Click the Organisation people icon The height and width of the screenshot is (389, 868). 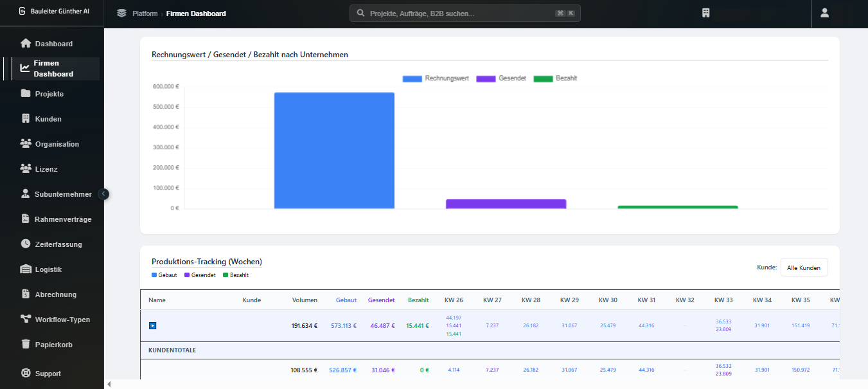[x=26, y=144]
